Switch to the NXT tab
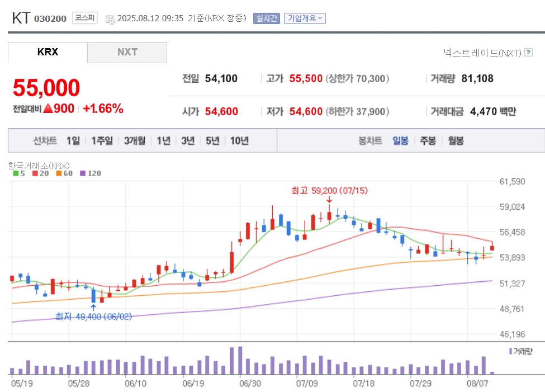545x392 pixels. pos(127,52)
